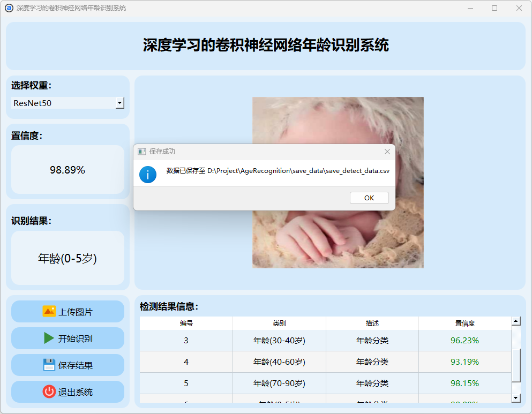The width and height of the screenshot is (532, 414).
Task: Select the 年龄(40-60岁) row cell
Action: coord(279,362)
